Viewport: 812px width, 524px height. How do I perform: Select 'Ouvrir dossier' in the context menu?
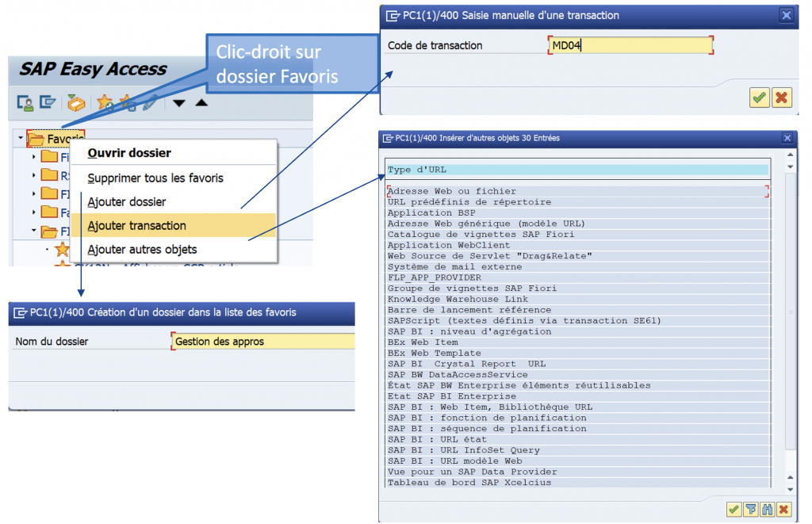tap(128, 153)
